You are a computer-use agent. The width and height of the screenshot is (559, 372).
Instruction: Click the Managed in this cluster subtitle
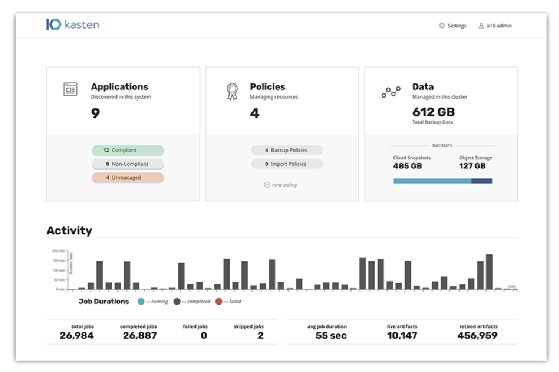pyautogui.click(x=440, y=97)
